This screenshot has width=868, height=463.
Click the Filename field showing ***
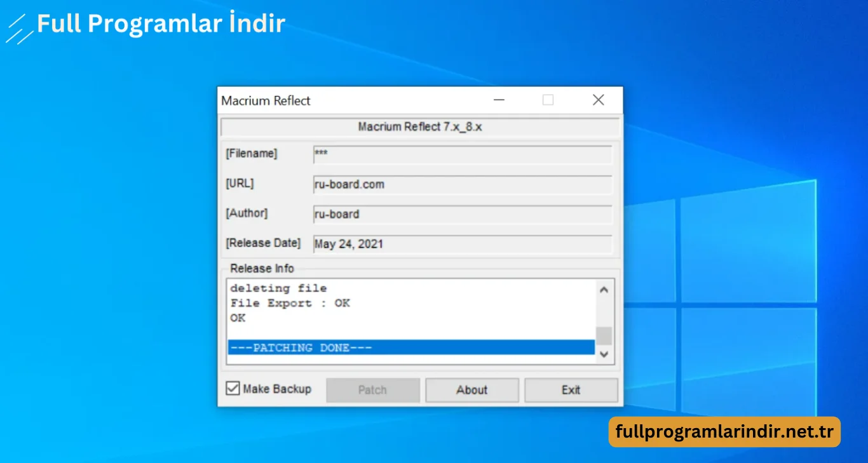(x=463, y=154)
